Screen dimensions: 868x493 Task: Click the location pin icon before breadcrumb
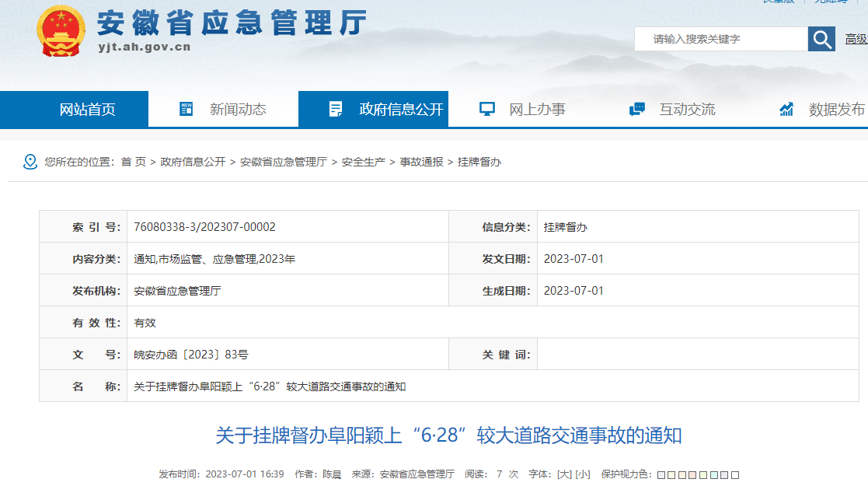coord(30,162)
